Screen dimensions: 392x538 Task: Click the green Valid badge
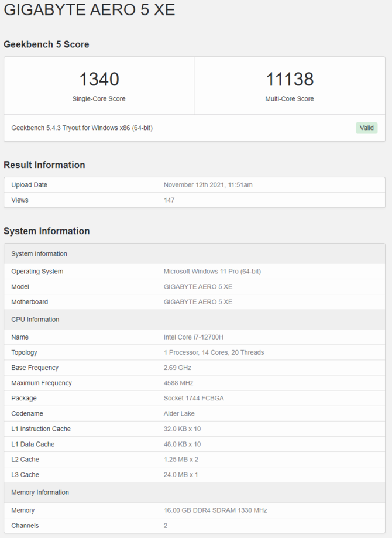(x=367, y=128)
